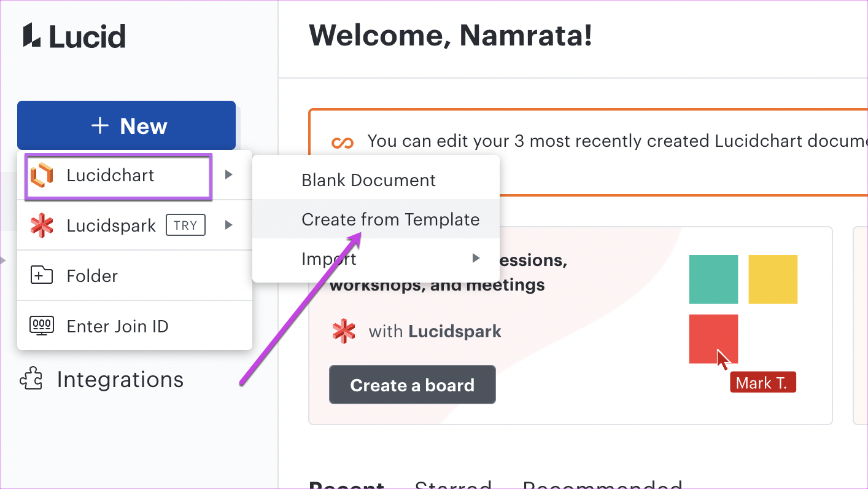Image resolution: width=868 pixels, height=489 pixels.
Task: Click the blue New button
Action: point(126,126)
